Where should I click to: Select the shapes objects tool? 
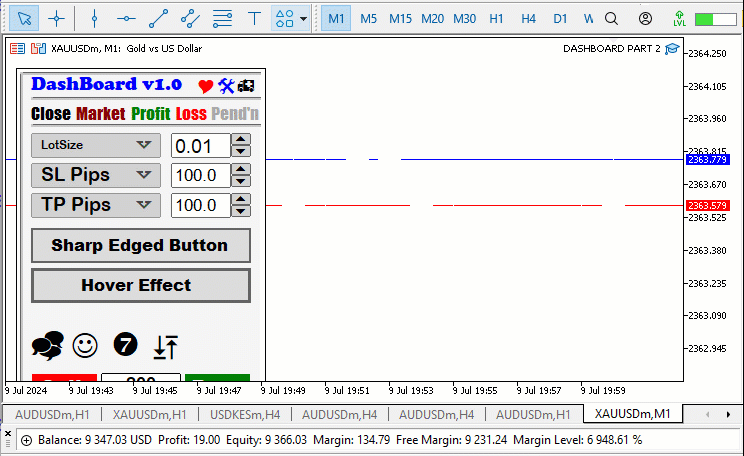pyautogui.click(x=285, y=19)
